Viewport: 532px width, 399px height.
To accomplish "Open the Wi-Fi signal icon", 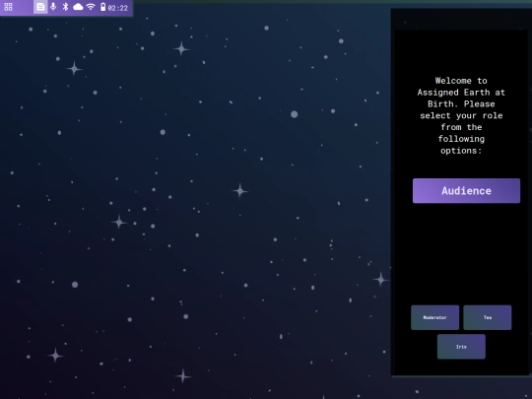I will 91,7.
